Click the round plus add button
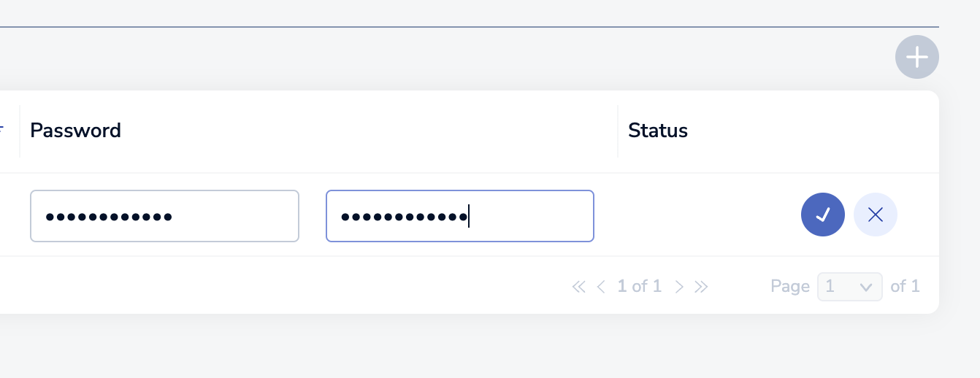 [x=916, y=57]
